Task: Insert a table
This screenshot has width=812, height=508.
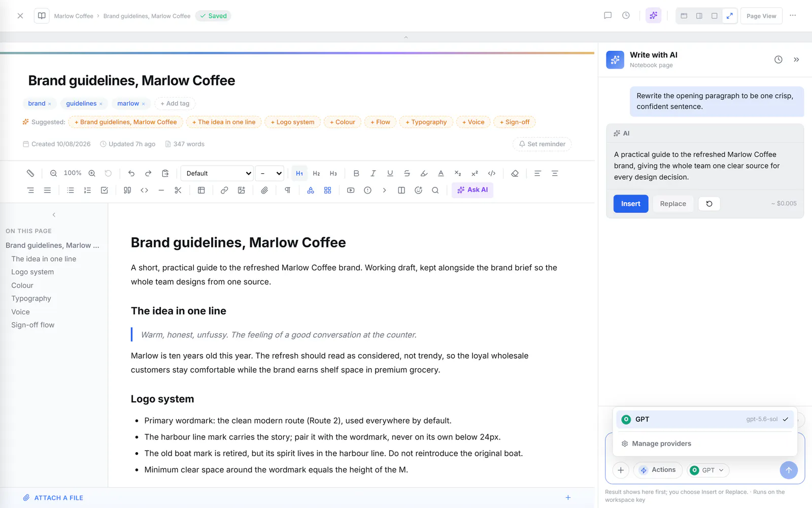Action: tap(201, 190)
